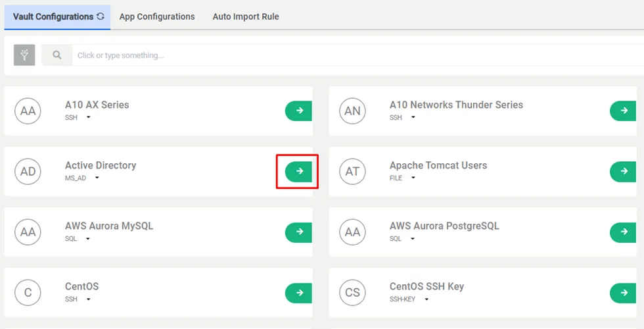Expand FILE dropdown under Apache Tomcat Users
Viewport: 644px width, 329px height.
click(x=413, y=178)
